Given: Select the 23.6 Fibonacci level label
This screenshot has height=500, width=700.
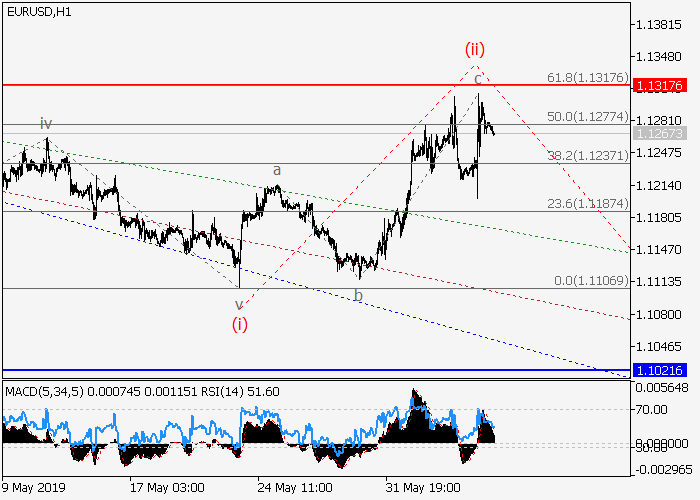Looking at the screenshot, I should tap(586, 202).
